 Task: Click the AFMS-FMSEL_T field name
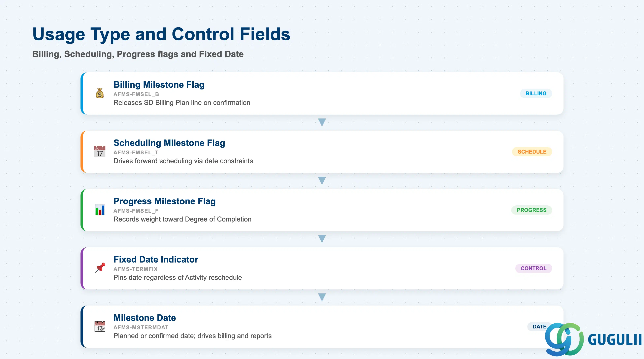pos(136,153)
